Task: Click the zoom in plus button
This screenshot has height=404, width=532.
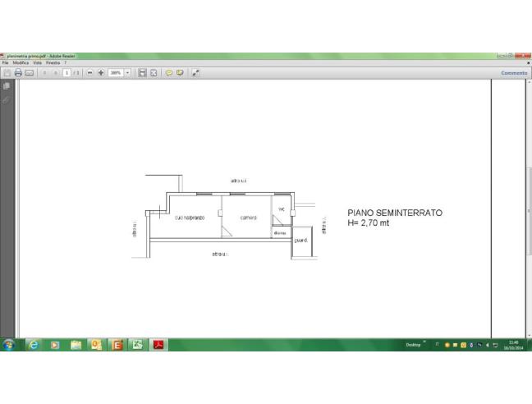Action: (x=101, y=72)
